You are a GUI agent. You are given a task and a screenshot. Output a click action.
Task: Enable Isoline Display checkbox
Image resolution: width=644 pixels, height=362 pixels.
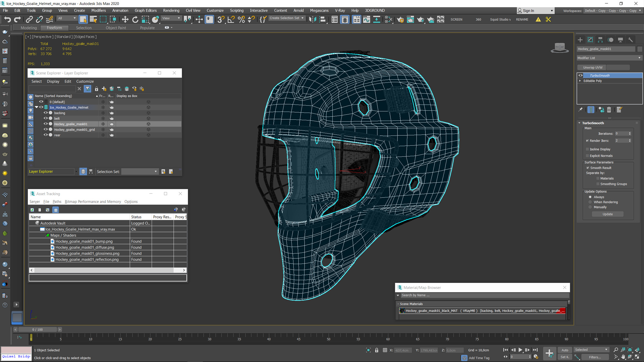click(x=587, y=149)
